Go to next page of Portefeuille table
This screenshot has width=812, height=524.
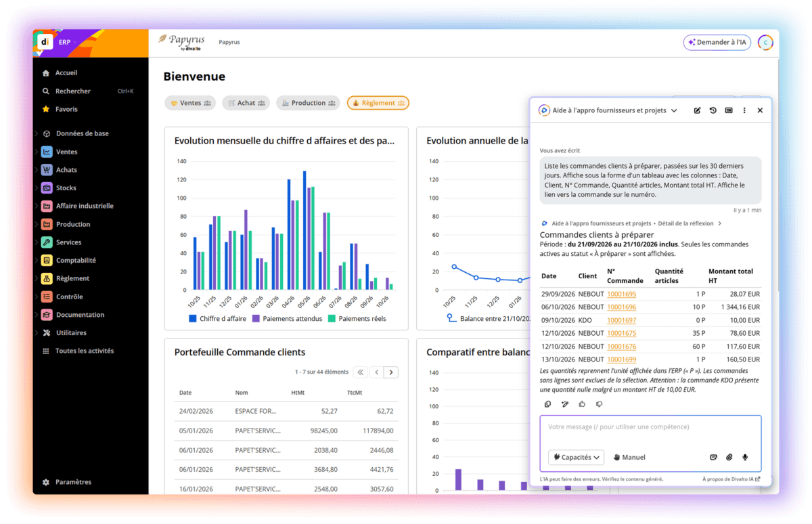(x=391, y=372)
